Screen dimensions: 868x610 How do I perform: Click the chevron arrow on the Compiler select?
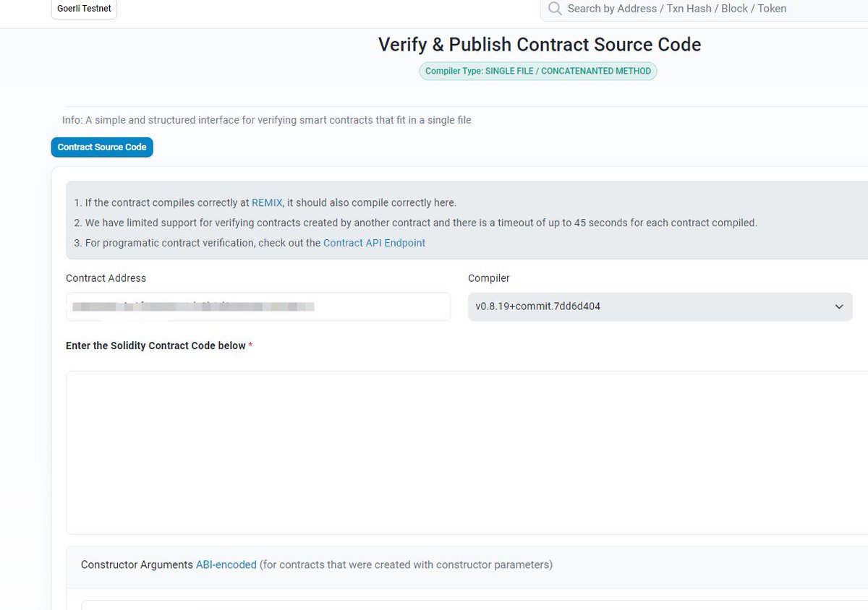tap(839, 306)
